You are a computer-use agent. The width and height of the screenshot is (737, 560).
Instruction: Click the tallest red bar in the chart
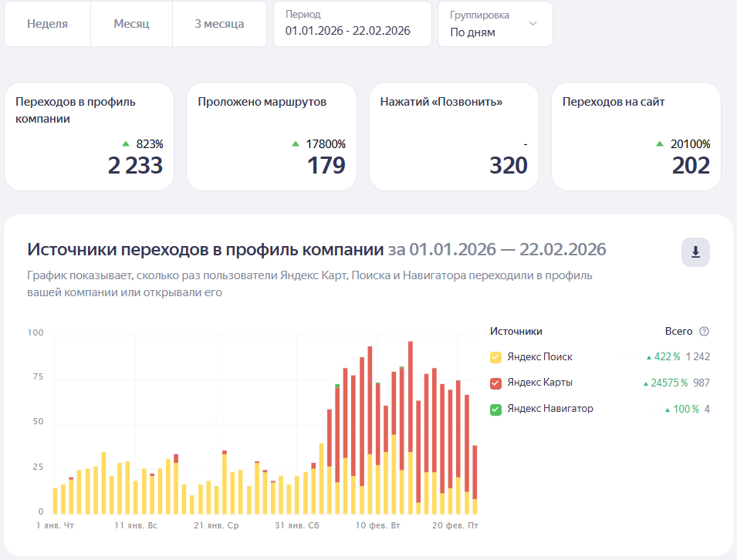(411, 397)
